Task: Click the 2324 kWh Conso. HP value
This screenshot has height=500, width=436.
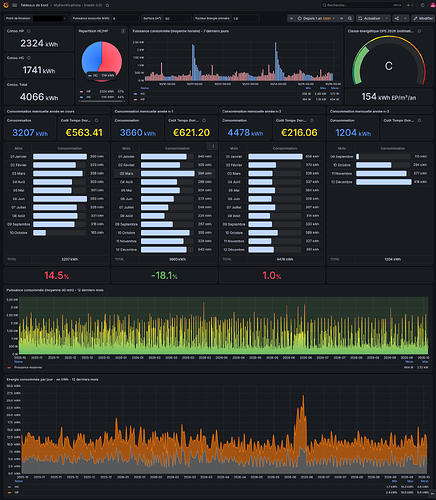Action: click(39, 43)
